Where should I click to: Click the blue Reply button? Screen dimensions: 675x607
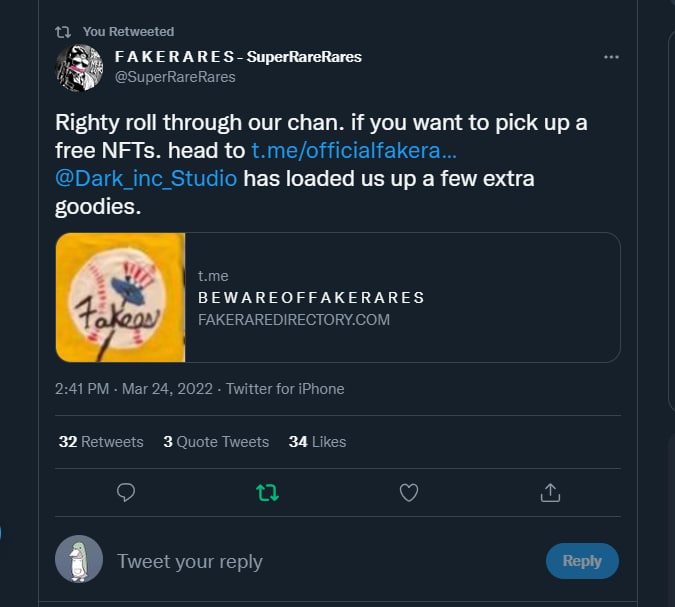pyautogui.click(x=582, y=561)
